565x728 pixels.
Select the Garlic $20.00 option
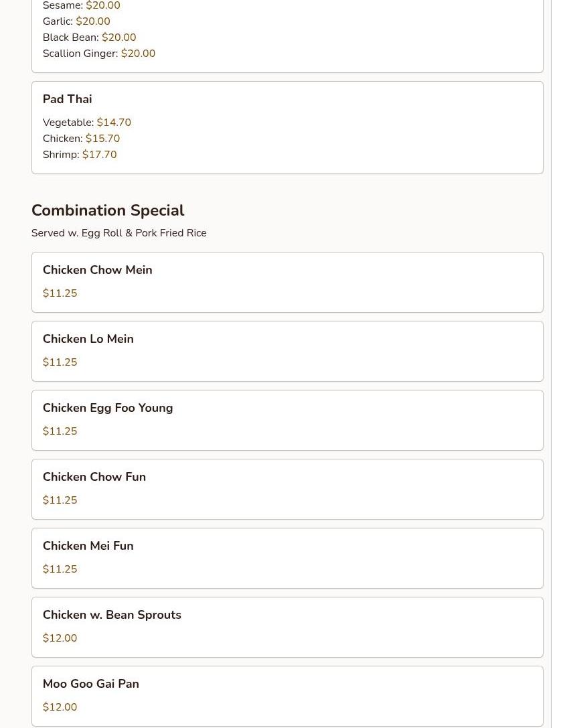click(x=76, y=21)
